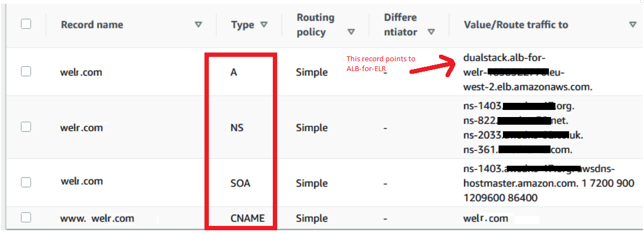Image resolution: width=644 pixels, height=233 pixels.
Task: Click the Type column header label
Action: (x=242, y=25)
